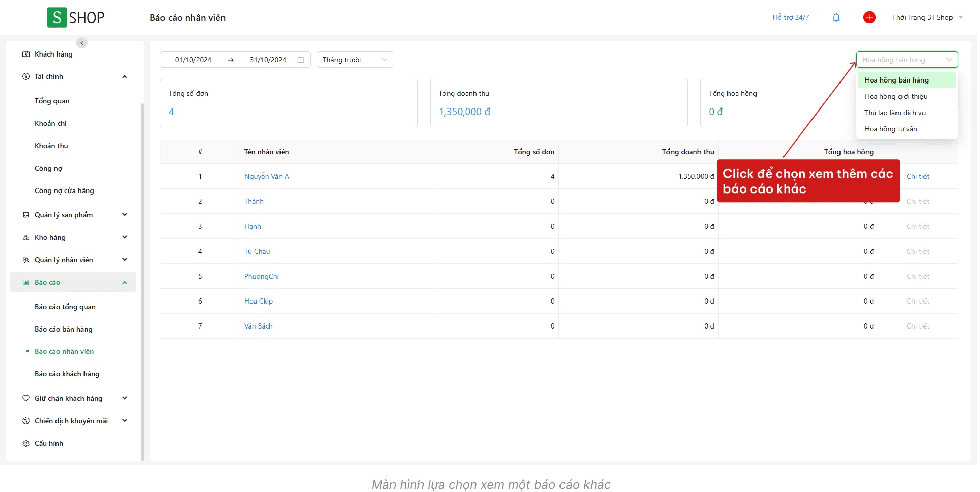Open Công nợ in sidebar
Viewport: 980px width, 492px height.
(x=48, y=168)
